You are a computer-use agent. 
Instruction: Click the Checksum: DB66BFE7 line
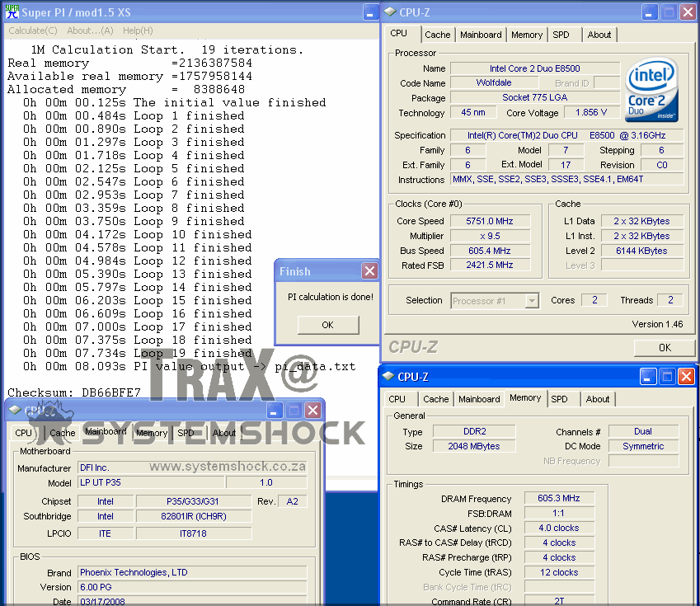click(x=74, y=392)
